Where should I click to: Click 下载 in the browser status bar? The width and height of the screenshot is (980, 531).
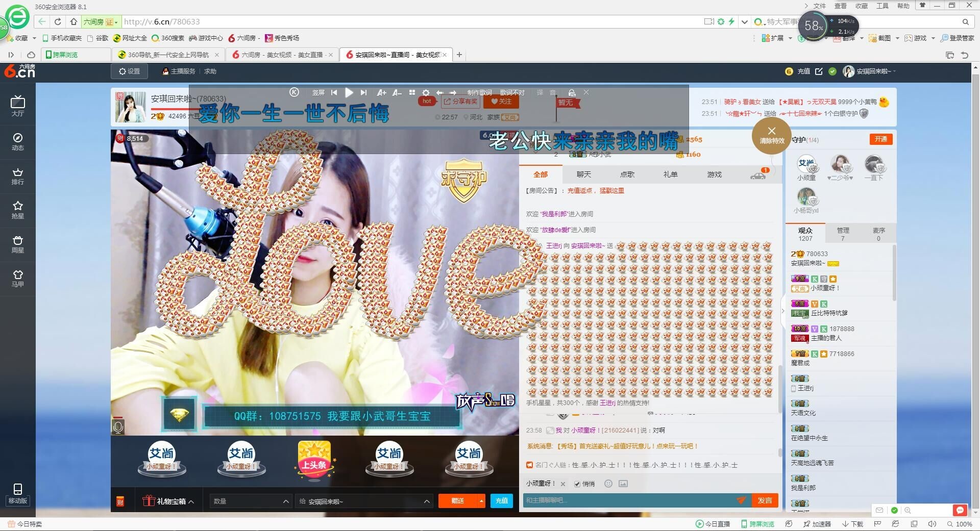[x=852, y=524]
